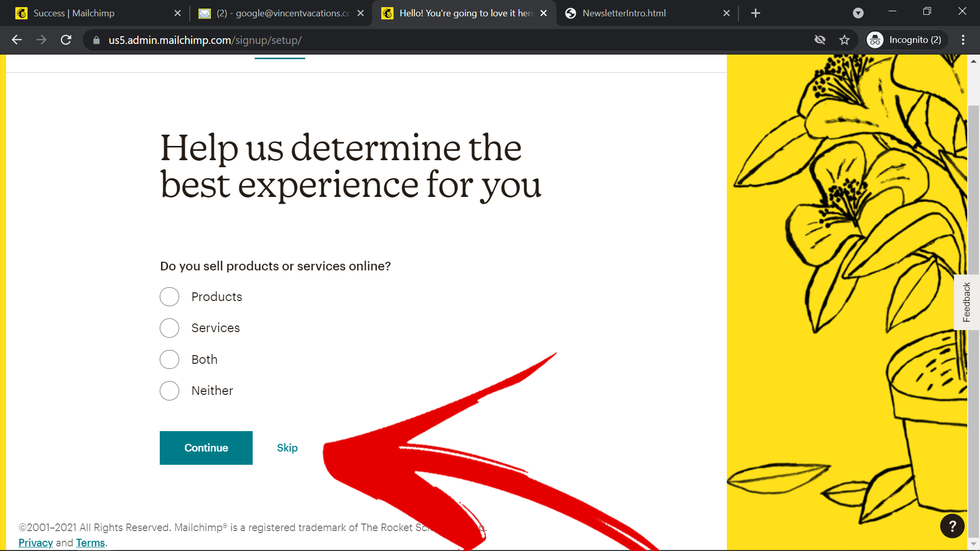Click the Forward navigation arrow

click(x=41, y=40)
